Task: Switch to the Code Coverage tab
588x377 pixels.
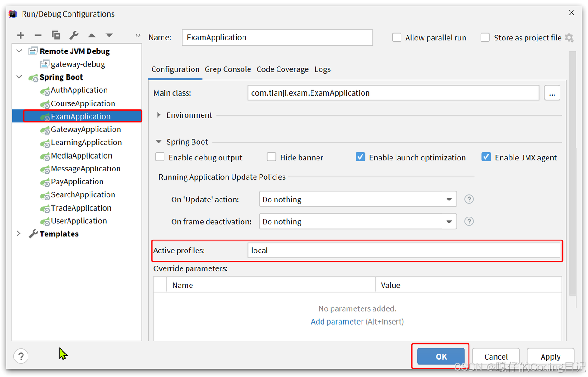Action: tap(283, 69)
